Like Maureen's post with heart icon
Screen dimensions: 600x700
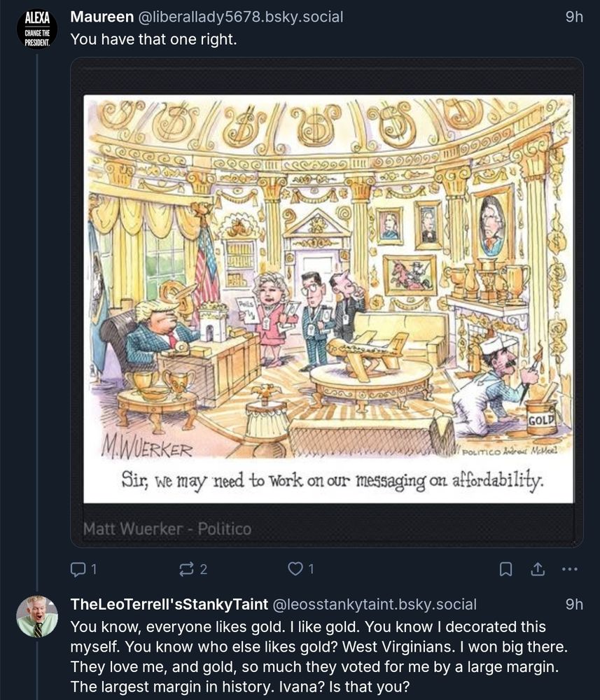tap(295, 568)
